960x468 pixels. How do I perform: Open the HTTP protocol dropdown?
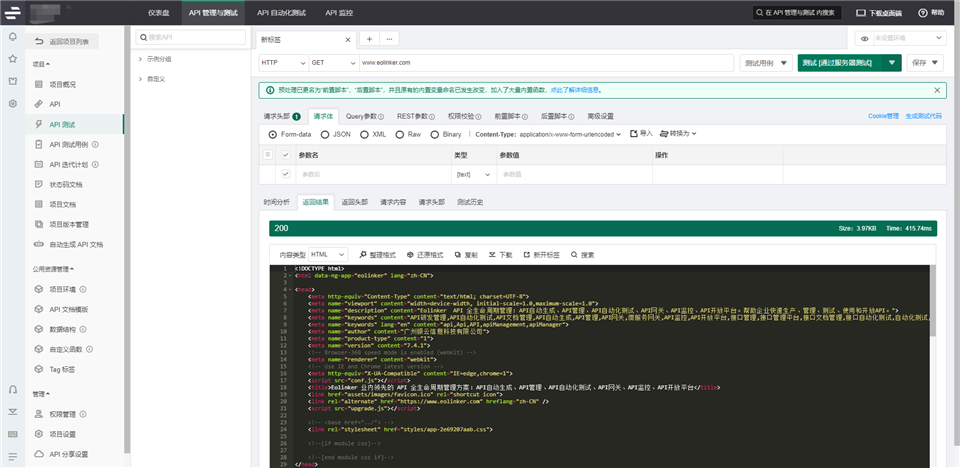pos(283,62)
